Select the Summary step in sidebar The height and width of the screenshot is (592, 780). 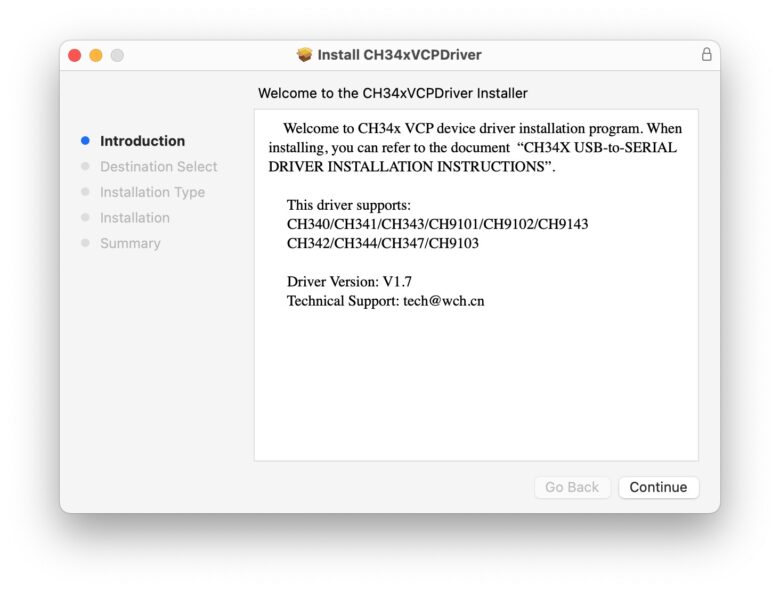click(130, 243)
